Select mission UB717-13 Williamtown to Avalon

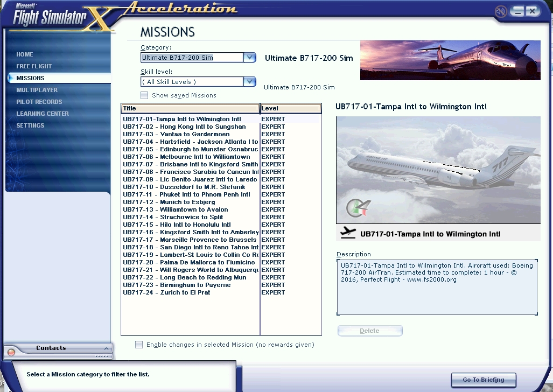click(221, 209)
